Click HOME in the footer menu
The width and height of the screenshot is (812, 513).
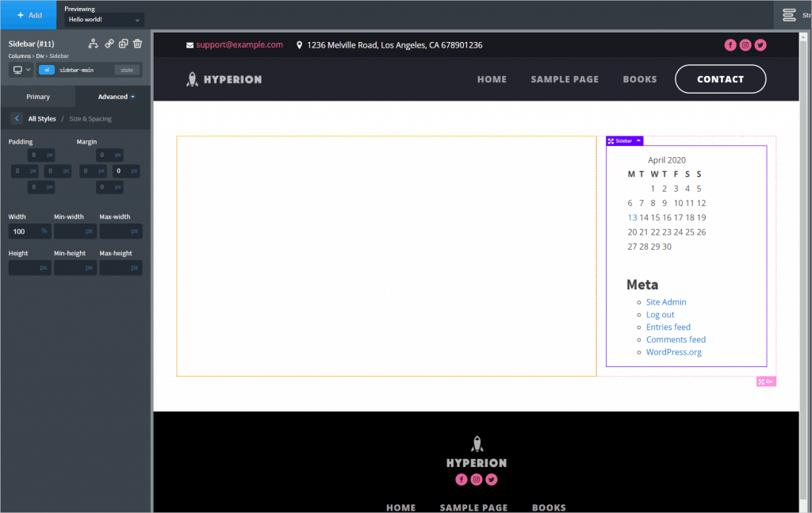pos(400,507)
